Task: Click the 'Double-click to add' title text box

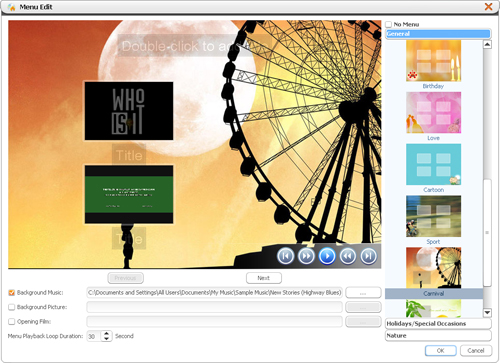Action: click(194, 46)
